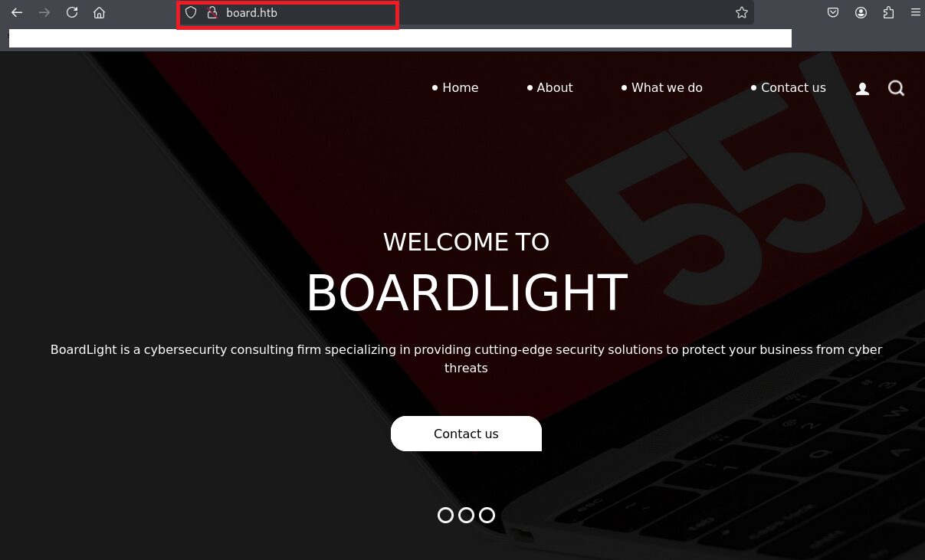Click the insecure connection padlock icon
The height and width of the screenshot is (560, 925).
212,12
